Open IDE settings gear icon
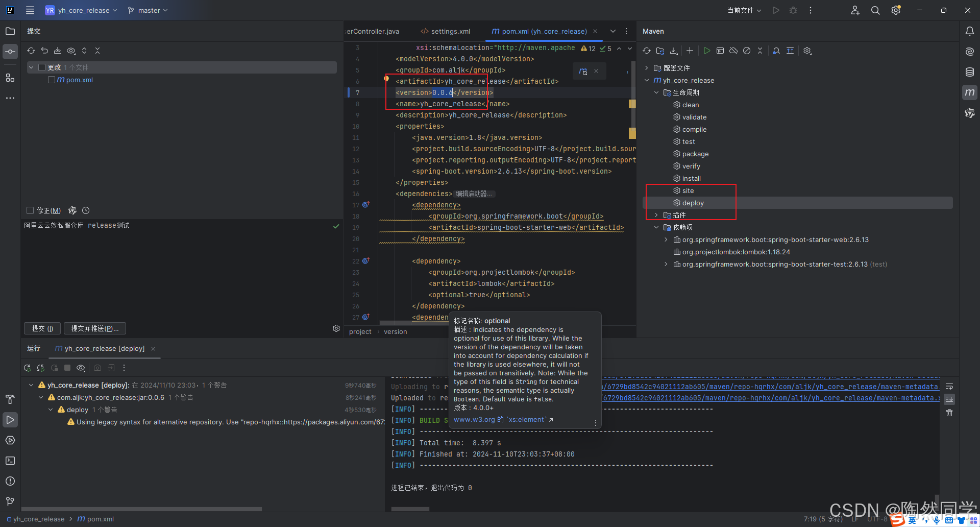The width and height of the screenshot is (980, 527). click(x=896, y=10)
